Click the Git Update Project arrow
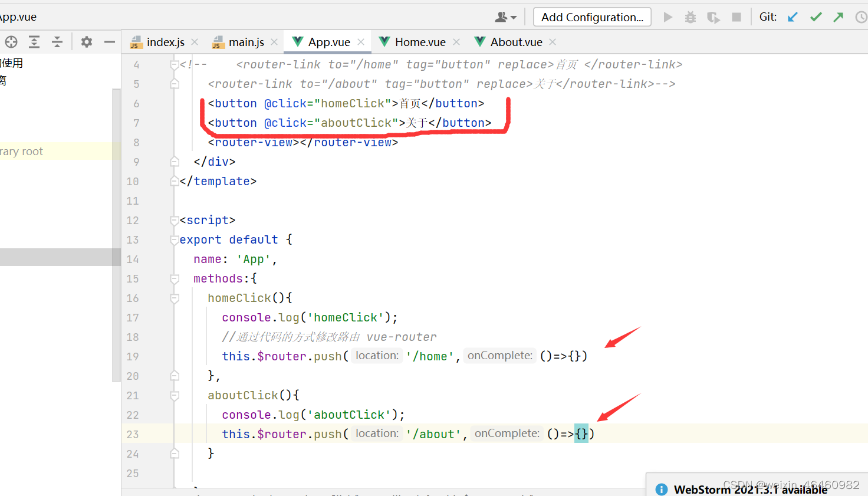The height and width of the screenshot is (496, 868). (793, 17)
